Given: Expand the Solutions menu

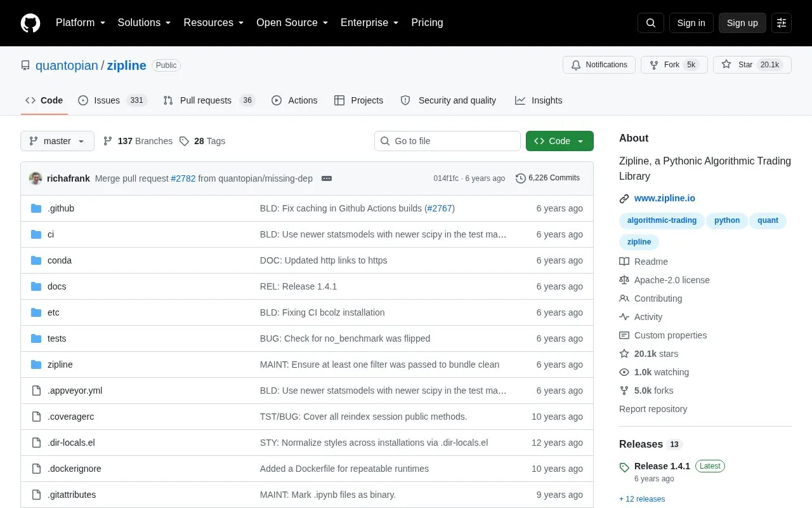Looking at the screenshot, I should (144, 23).
